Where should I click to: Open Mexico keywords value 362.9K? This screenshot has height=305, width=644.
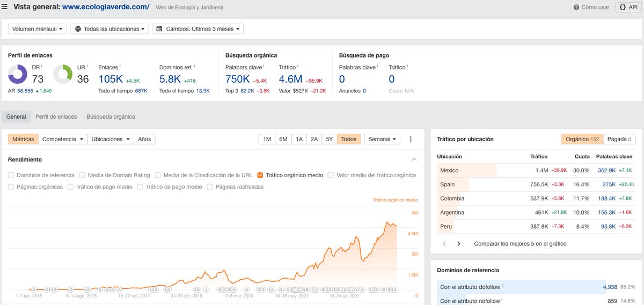pos(606,170)
